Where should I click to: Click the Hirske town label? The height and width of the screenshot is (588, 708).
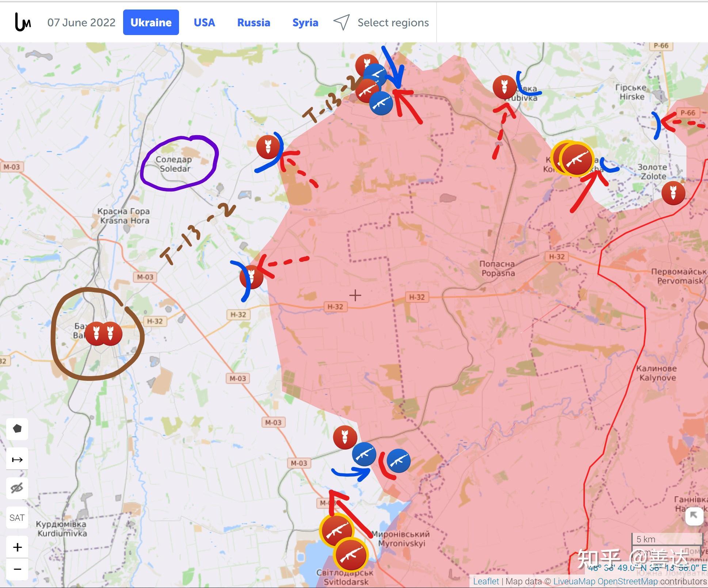click(x=631, y=92)
